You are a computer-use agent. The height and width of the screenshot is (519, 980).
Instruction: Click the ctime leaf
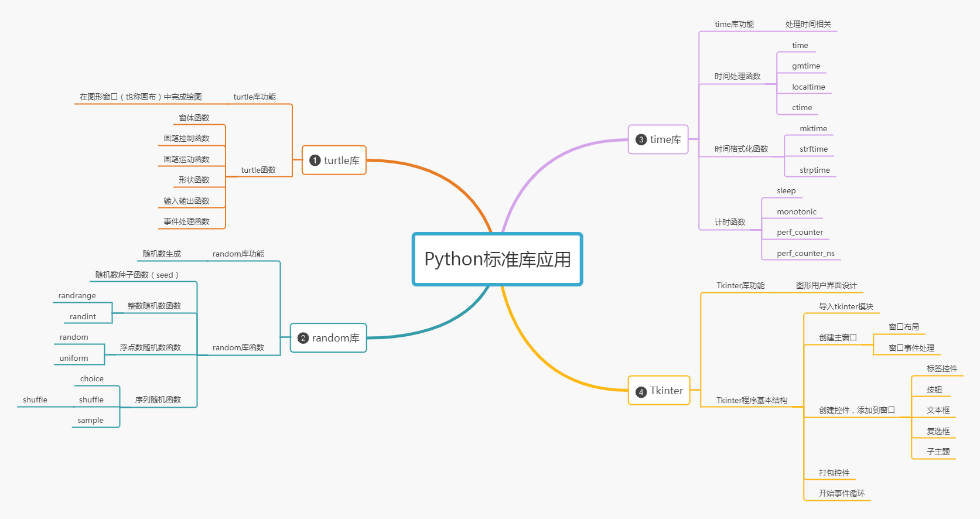802,108
